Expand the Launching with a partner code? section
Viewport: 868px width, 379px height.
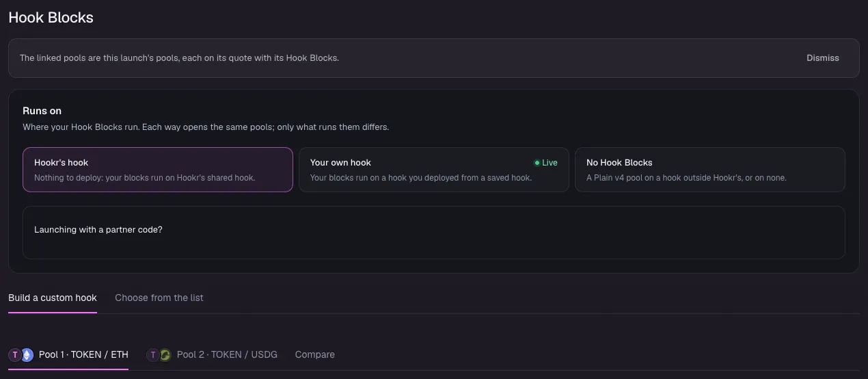(x=434, y=233)
